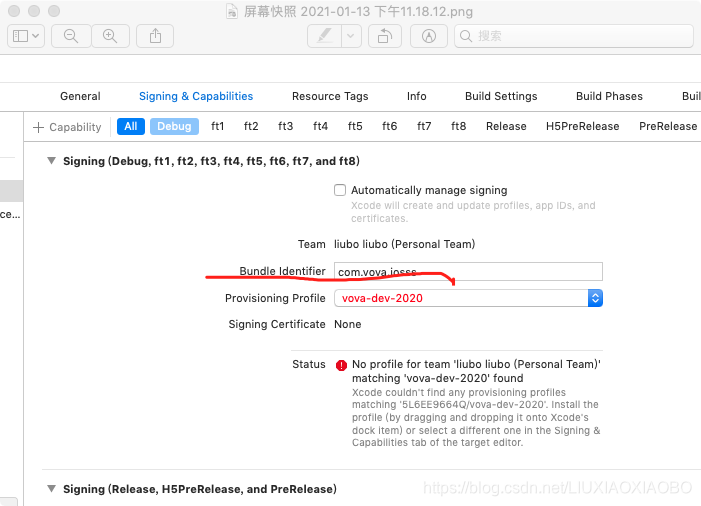Click the rotate image icon

tap(384, 36)
